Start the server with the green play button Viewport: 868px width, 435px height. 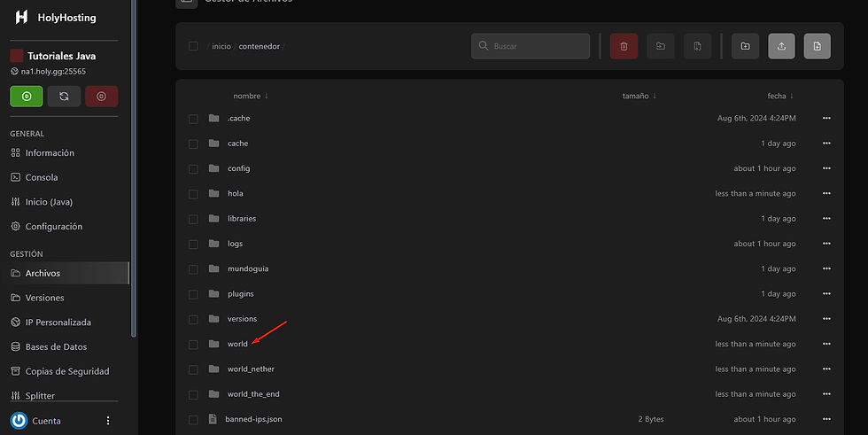[x=27, y=97]
